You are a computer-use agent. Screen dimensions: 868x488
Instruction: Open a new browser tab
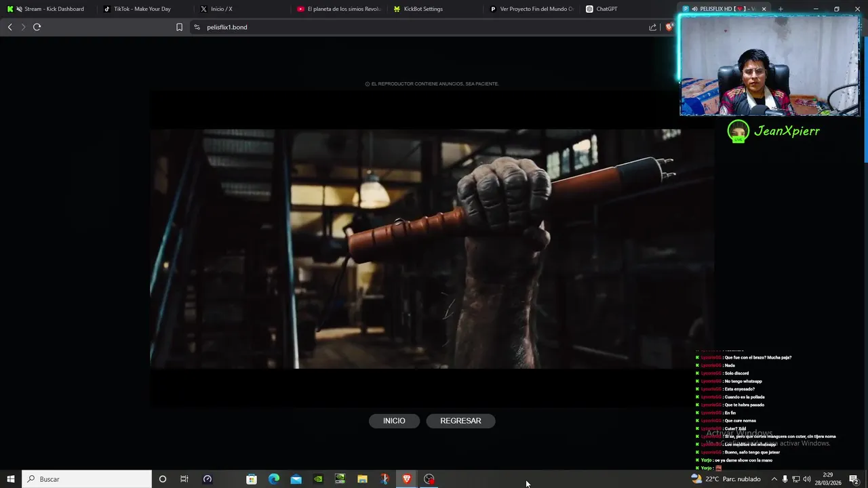(x=781, y=9)
